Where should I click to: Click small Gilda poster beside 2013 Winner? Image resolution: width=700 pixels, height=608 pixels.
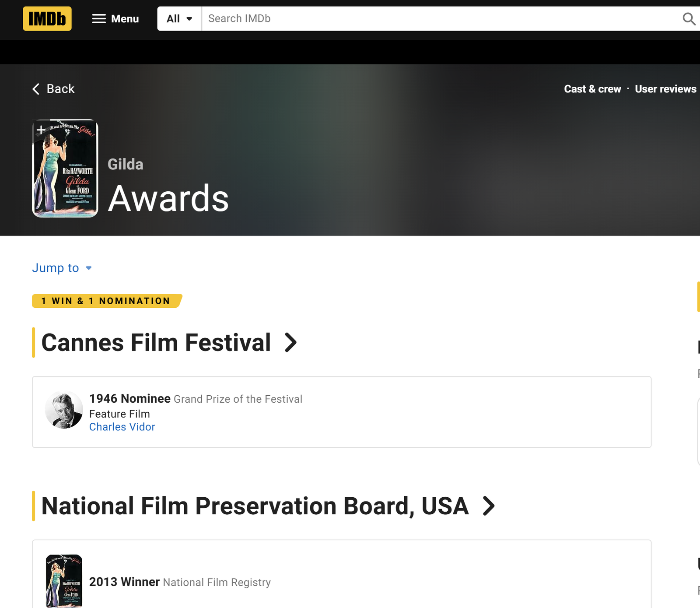pyautogui.click(x=64, y=581)
